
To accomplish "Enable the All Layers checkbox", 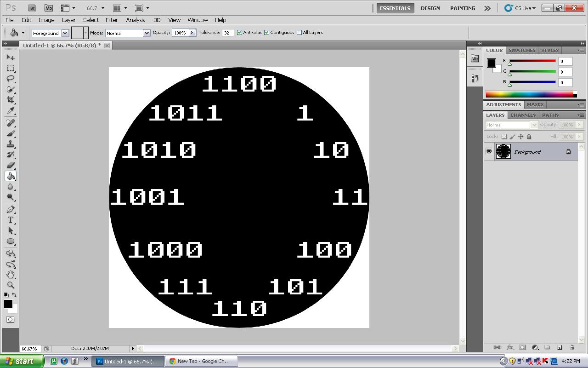I will pyautogui.click(x=299, y=33).
